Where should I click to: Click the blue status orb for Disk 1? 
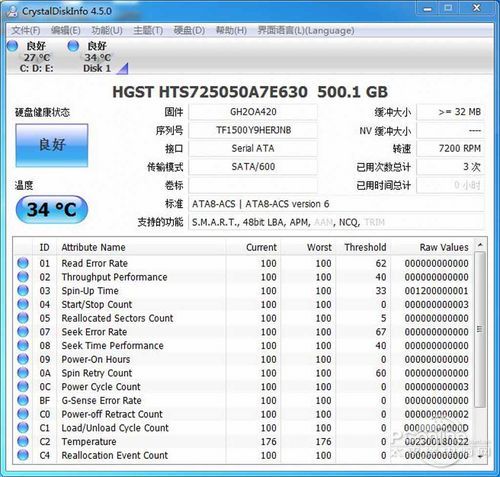click(x=73, y=46)
